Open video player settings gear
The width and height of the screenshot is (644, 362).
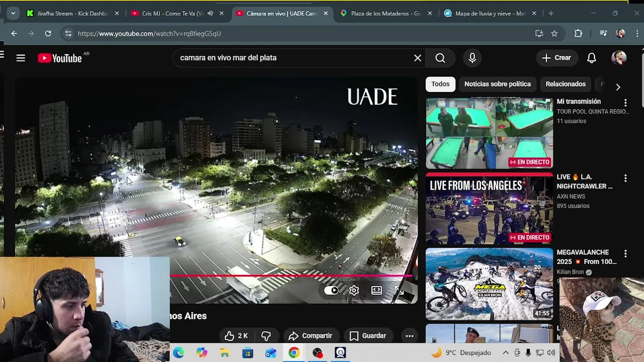click(354, 291)
